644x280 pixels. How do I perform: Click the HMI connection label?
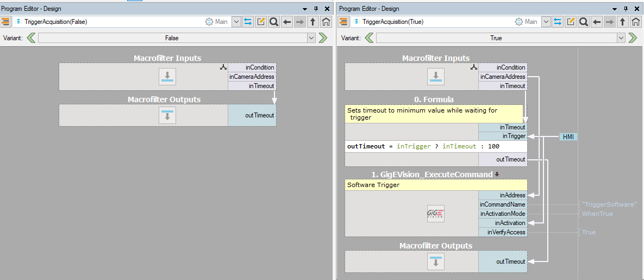point(568,137)
